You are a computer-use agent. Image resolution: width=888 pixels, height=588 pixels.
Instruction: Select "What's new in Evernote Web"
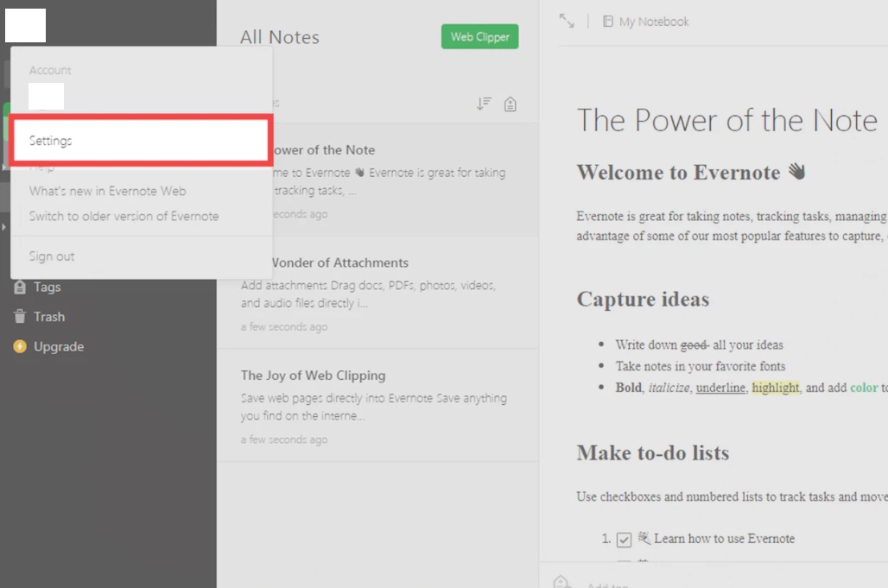click(x=108, y=192)
